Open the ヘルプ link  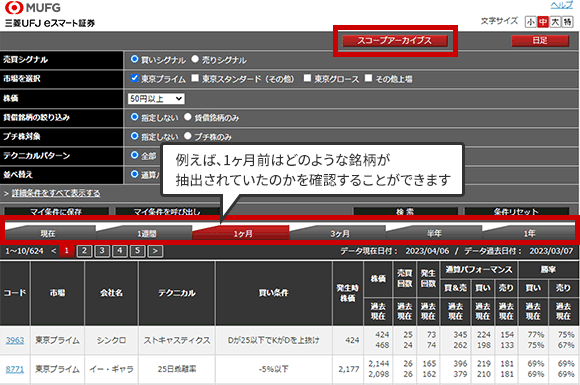562,6
